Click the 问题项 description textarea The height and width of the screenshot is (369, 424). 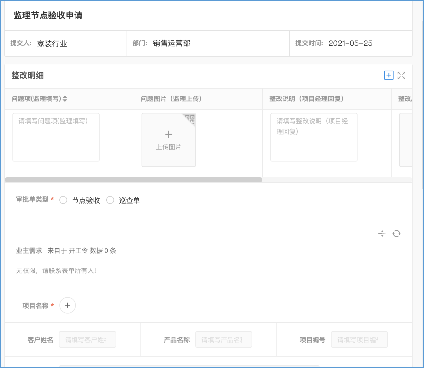click(56, 137)
